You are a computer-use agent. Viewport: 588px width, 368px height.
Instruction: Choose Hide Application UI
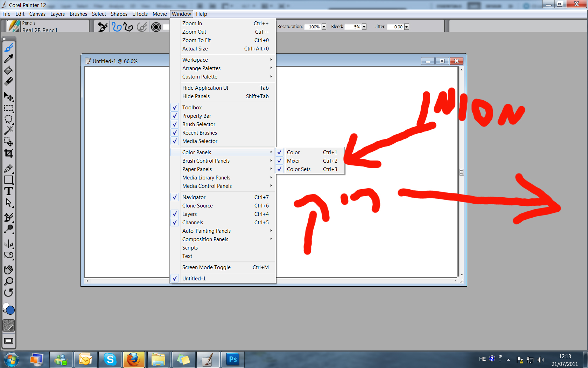click(x=223, y=88)
